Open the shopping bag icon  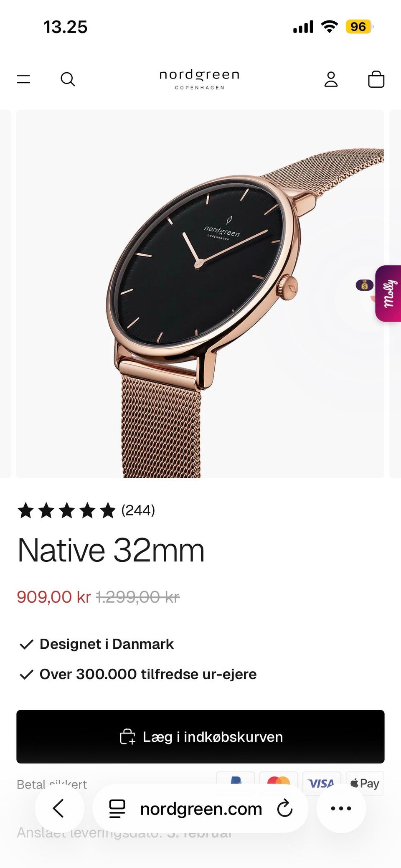(x=376, y=79)
